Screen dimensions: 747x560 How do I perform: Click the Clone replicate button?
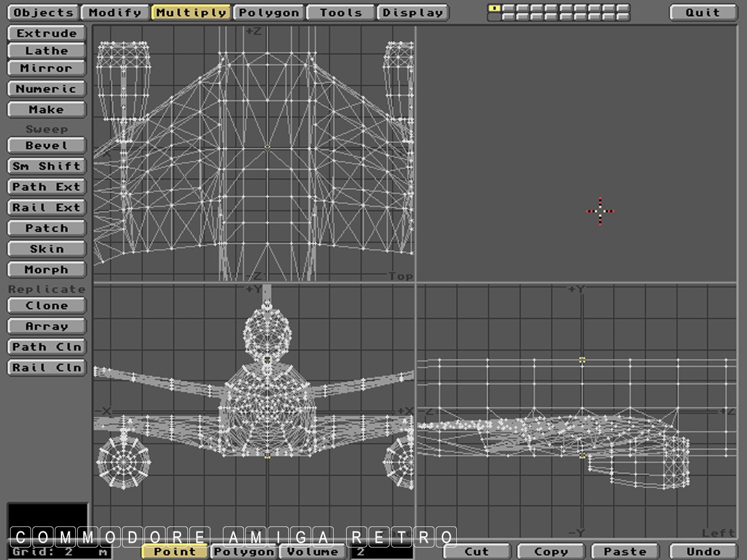(x=47, y=306)
